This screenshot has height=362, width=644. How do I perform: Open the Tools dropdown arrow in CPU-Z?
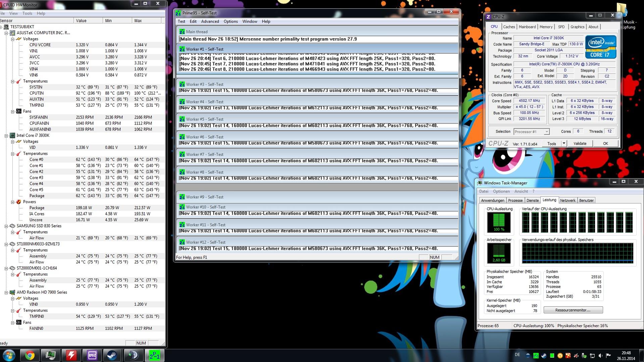[x=564, y=144]
